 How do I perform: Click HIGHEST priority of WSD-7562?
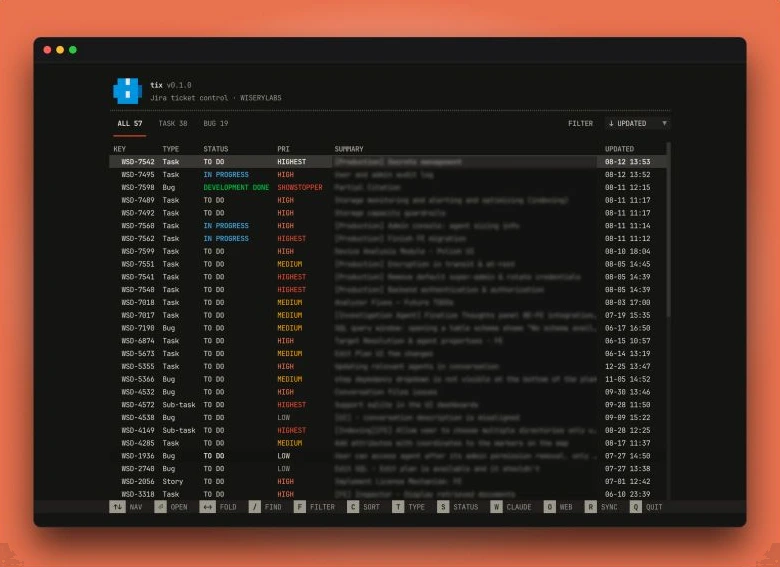point(292,239)
